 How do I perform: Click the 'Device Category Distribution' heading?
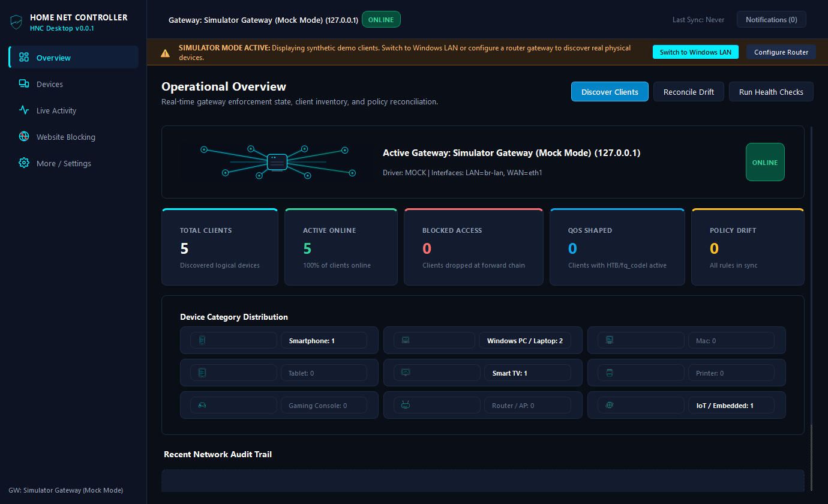(234, 317)
